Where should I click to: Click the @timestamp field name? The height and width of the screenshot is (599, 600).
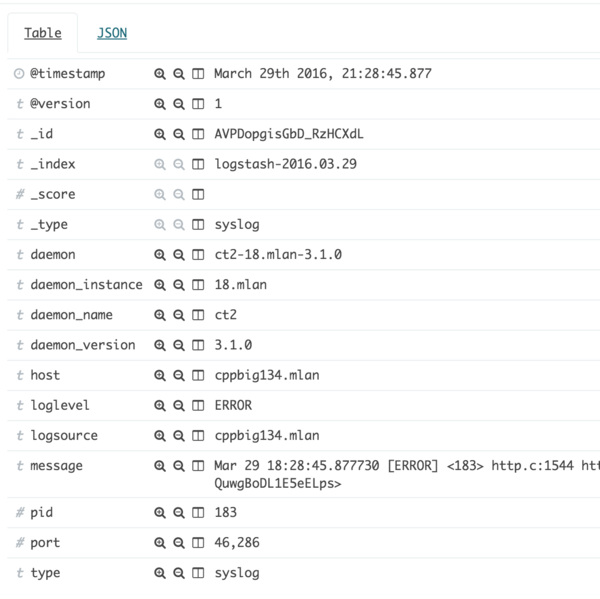pos(67,74)
